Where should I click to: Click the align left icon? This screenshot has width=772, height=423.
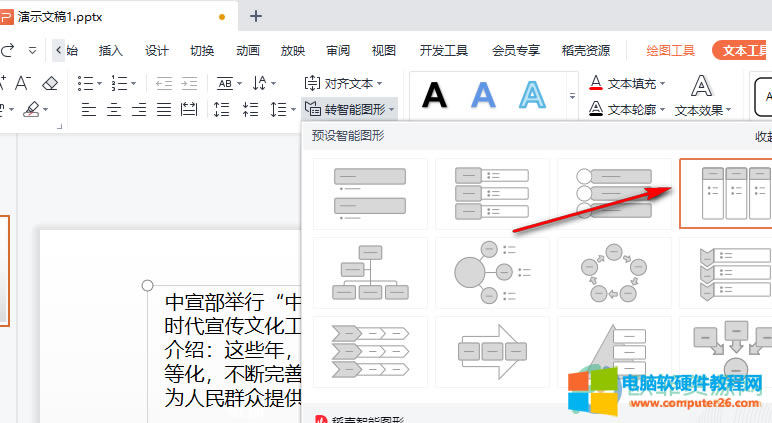click(90, 109)
